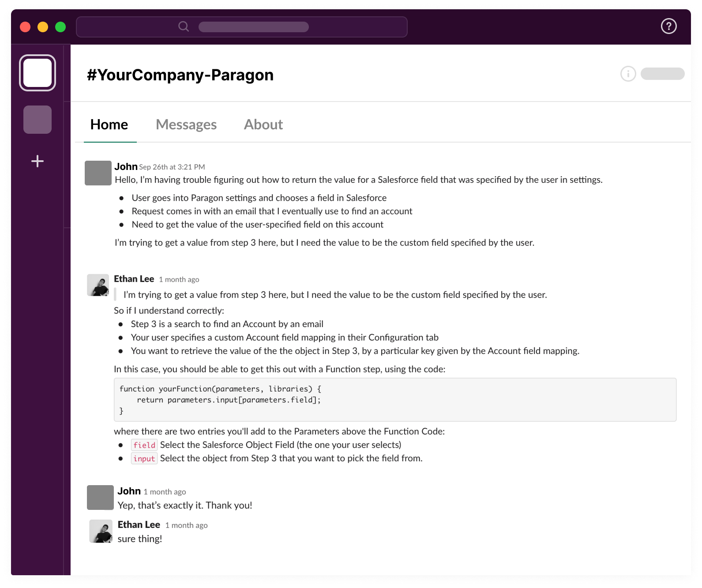Open the help question mark icon

668,26
